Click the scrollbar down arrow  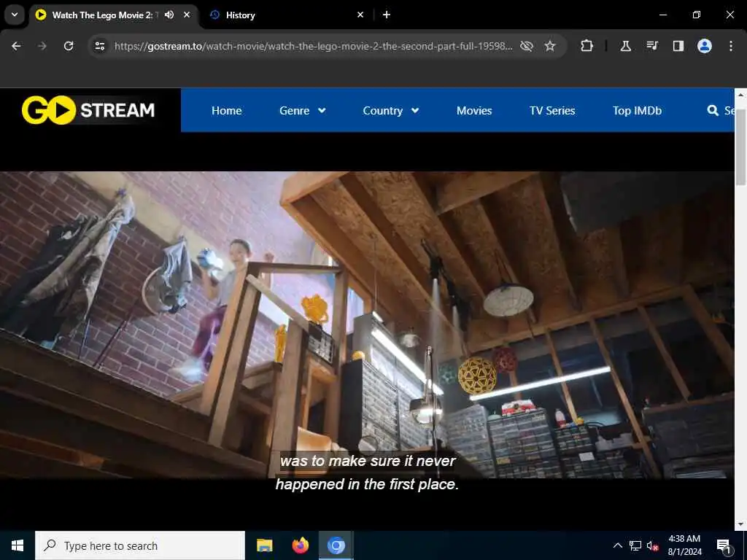pyautogui.click(x=740, y=524)
